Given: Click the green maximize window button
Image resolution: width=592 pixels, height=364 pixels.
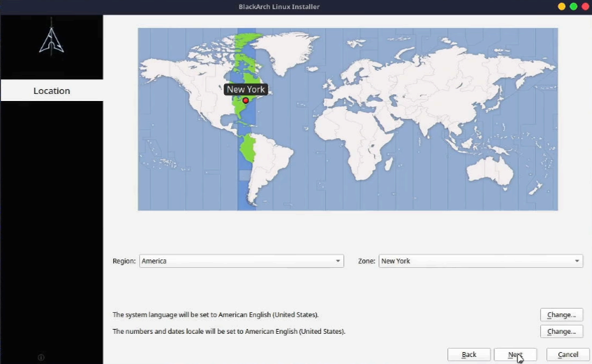Looking at the screenshot, I should 573,6.
